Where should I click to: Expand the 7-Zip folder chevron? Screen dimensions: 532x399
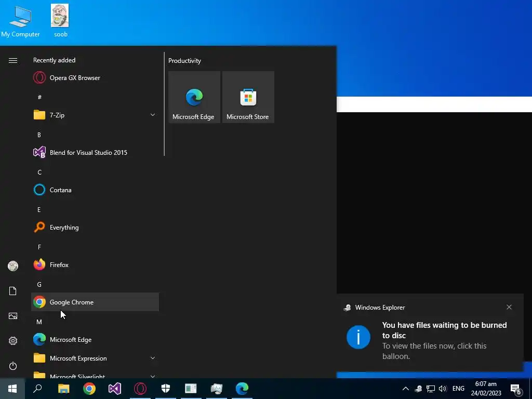click(153, 115)
